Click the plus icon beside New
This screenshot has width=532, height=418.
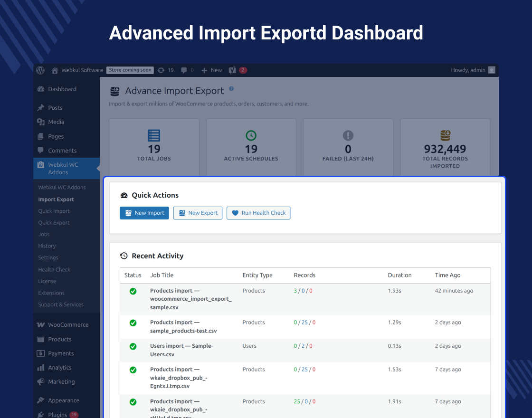204,70
